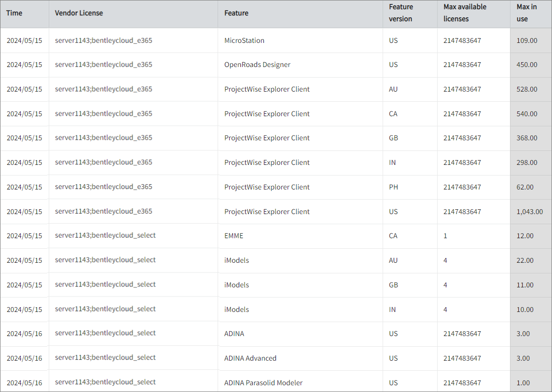Viewport: 552px width, 392px height.
Task: Sort by the Feature column header
Action: (236, 13)
